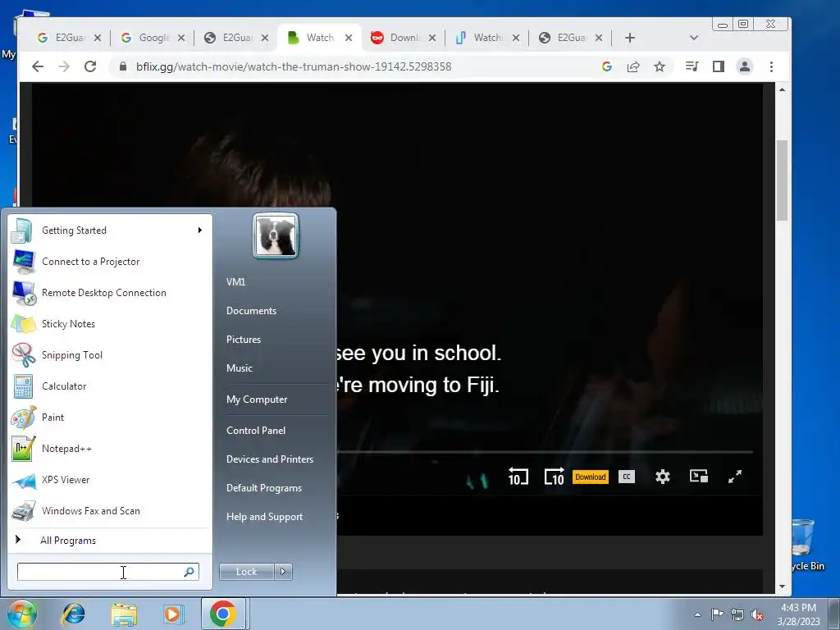Click the search magnifier icon
840x630 pixels.
189,572
